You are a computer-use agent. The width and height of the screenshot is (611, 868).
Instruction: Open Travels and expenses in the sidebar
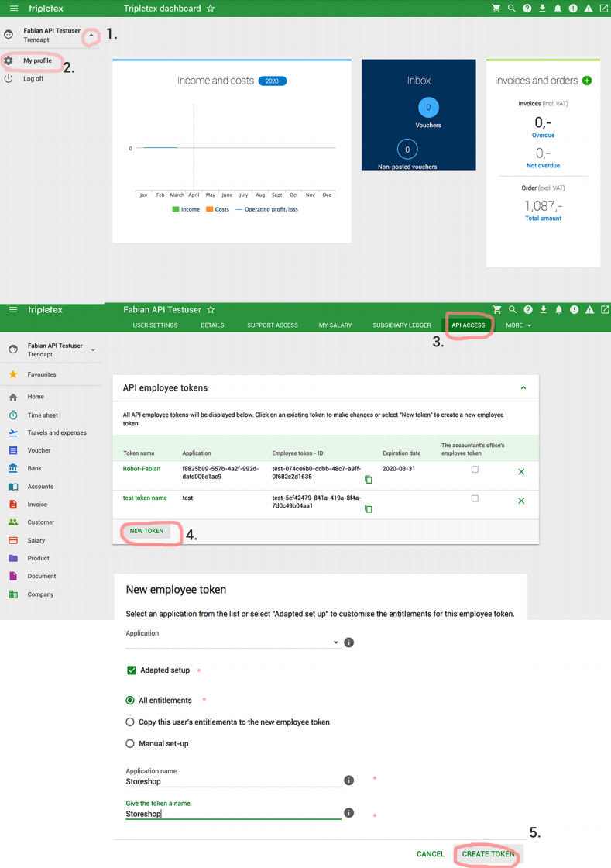(57, 433)
